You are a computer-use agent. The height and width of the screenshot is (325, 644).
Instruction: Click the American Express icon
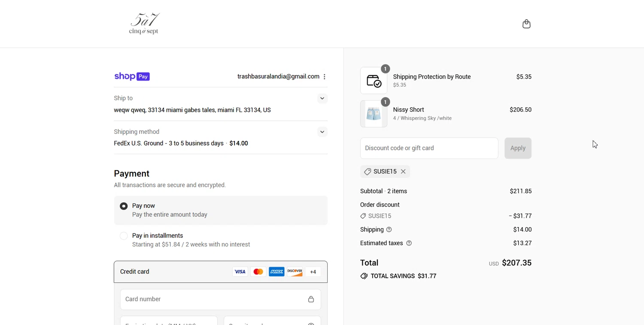[276, 272]
